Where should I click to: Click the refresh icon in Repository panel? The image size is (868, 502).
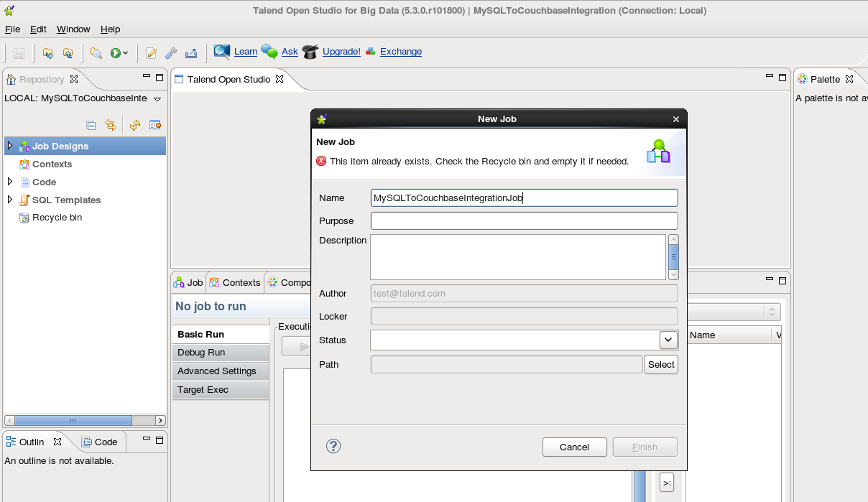coord(134,125)
